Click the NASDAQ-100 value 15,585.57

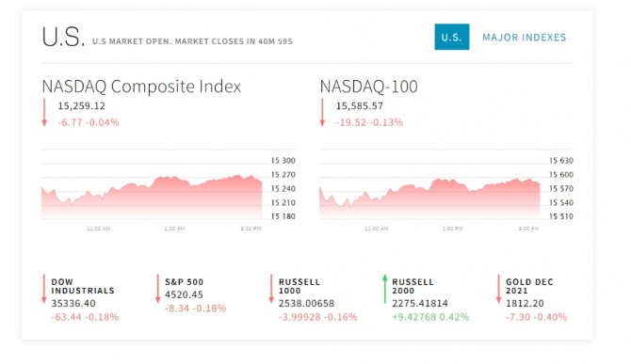tap(360, 106)
